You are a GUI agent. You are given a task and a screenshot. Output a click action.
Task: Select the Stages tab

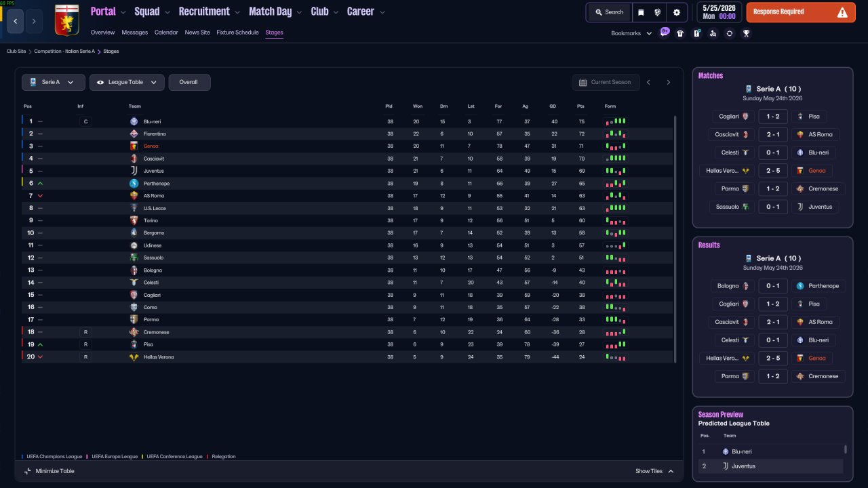pyautogui.click(x=275, y=33)
